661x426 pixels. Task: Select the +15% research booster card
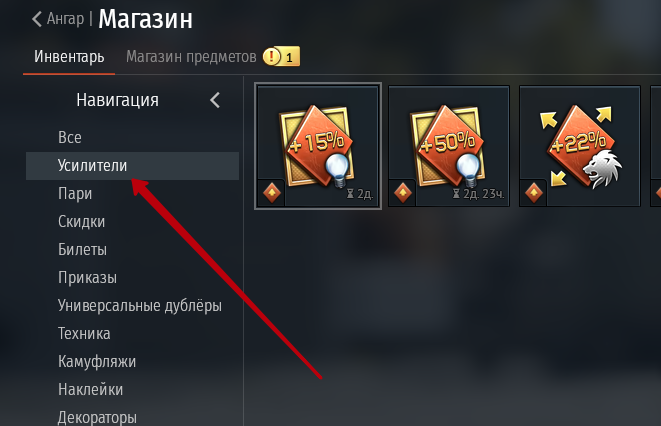click(x=318, y=146)
